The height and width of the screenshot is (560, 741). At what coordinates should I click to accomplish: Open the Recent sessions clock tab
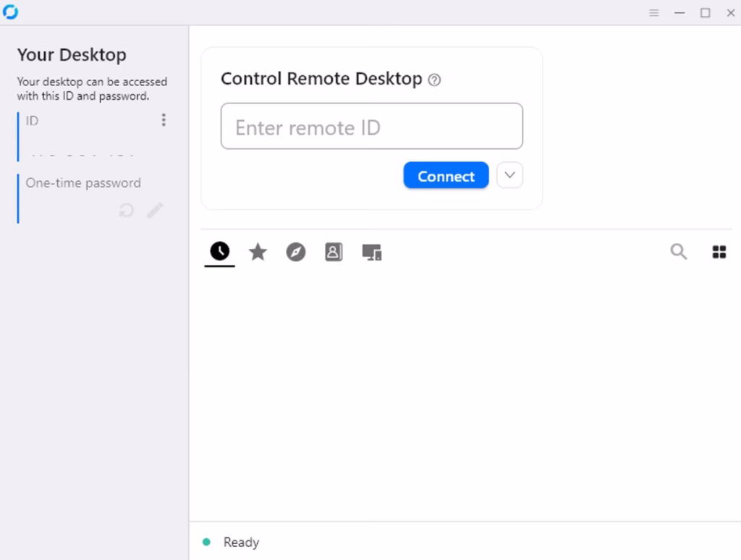click(220, 251)
